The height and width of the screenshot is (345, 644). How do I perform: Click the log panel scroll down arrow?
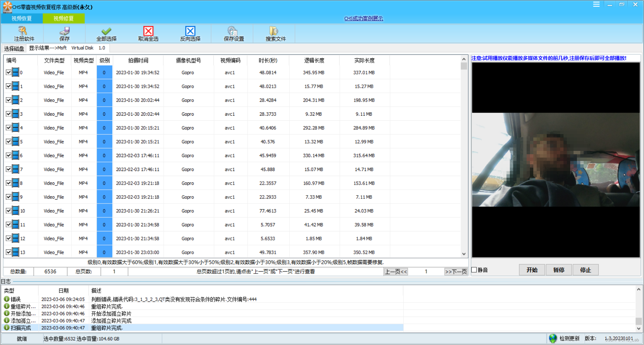click(x=639, y=329)
